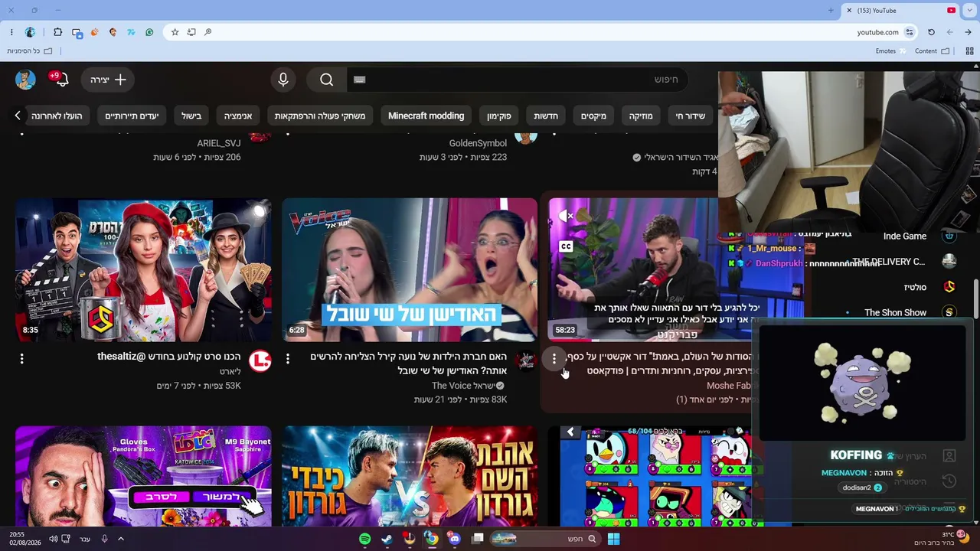Open the Content bookmarks folder
This screenshot has width=980, height=551.
pyautogui.click(x=933, y=51)
